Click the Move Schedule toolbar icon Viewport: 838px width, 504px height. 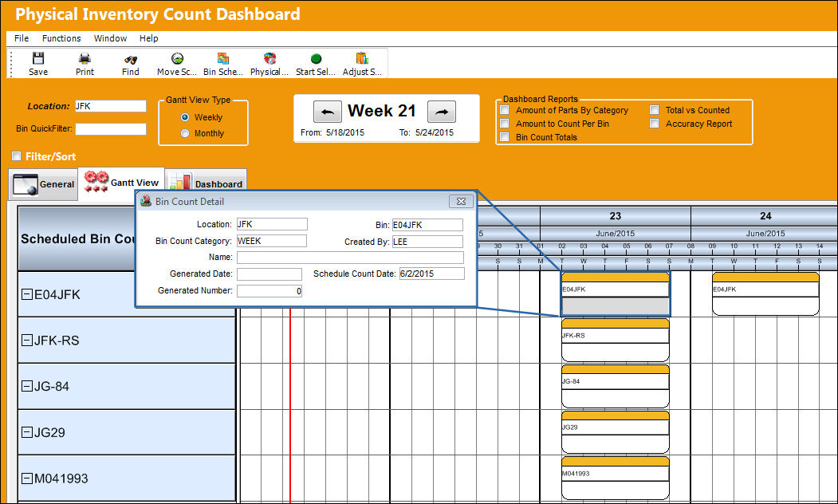coord(177,58)
